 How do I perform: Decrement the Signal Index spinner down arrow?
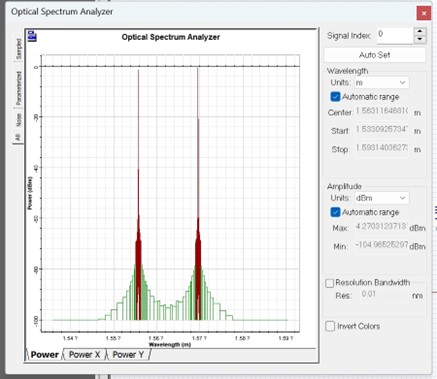tap(420, 40)
